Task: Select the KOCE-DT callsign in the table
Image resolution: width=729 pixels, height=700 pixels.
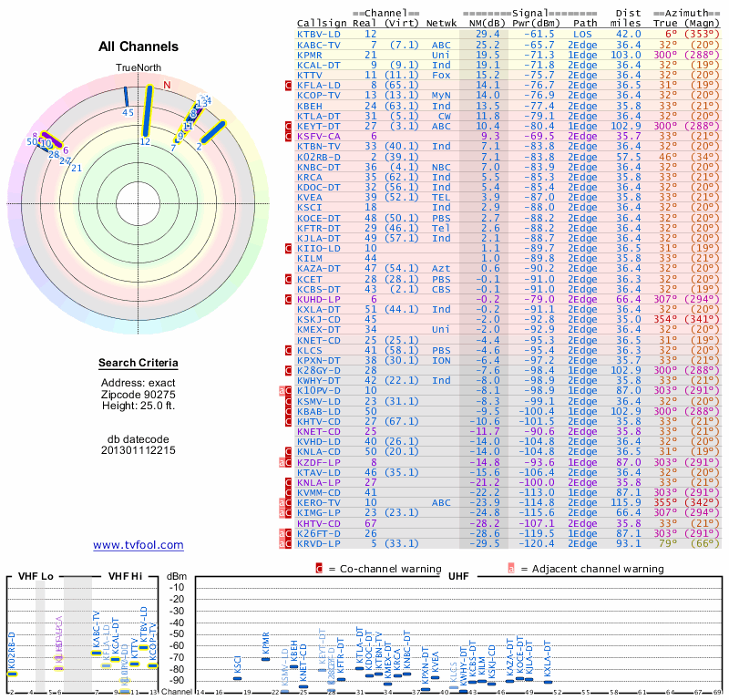Action: 319,218
